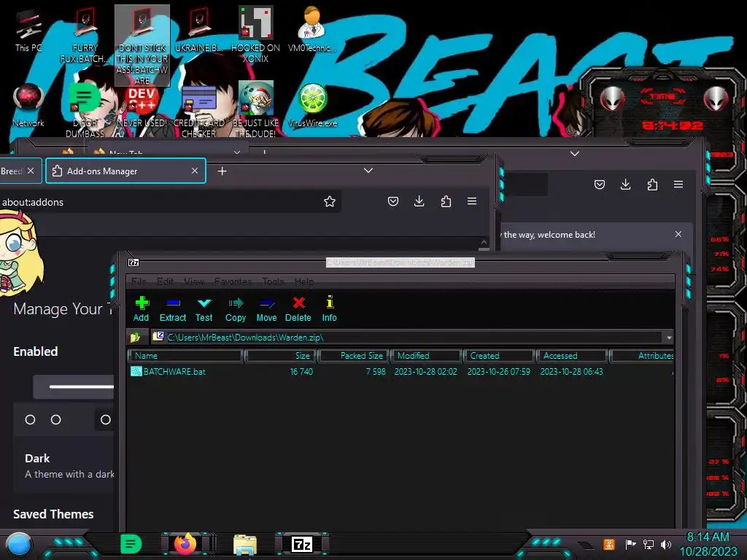Open Extensions puzzle icon in background Firefox
747x560 pixels.
652,184
